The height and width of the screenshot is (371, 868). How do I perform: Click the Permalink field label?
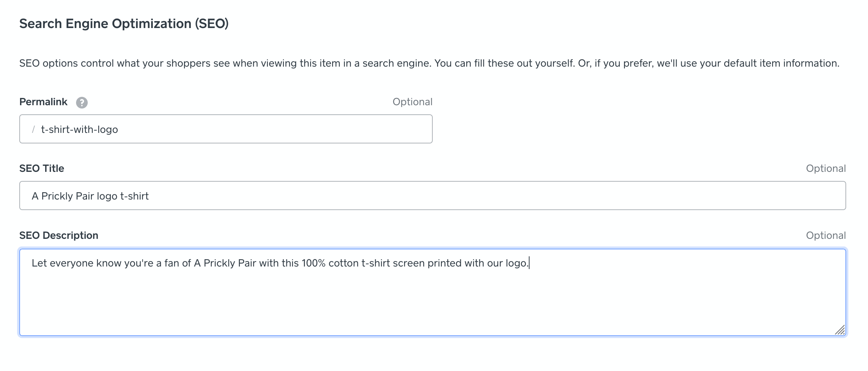click(43, 102)
